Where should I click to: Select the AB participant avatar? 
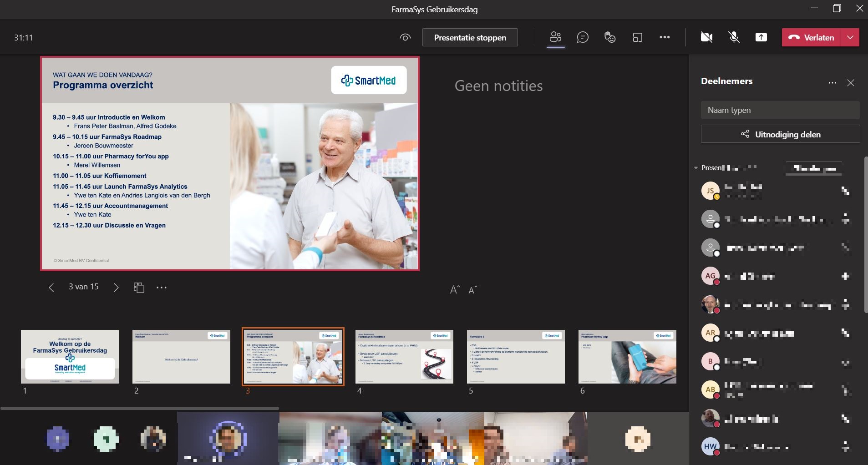pos(710,389)
